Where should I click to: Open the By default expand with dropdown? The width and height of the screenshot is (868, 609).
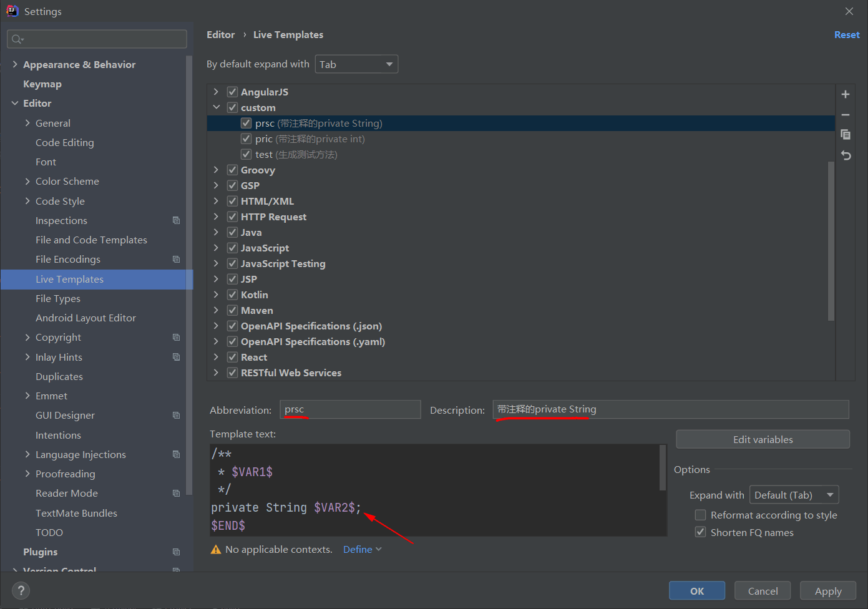[356, 64]
